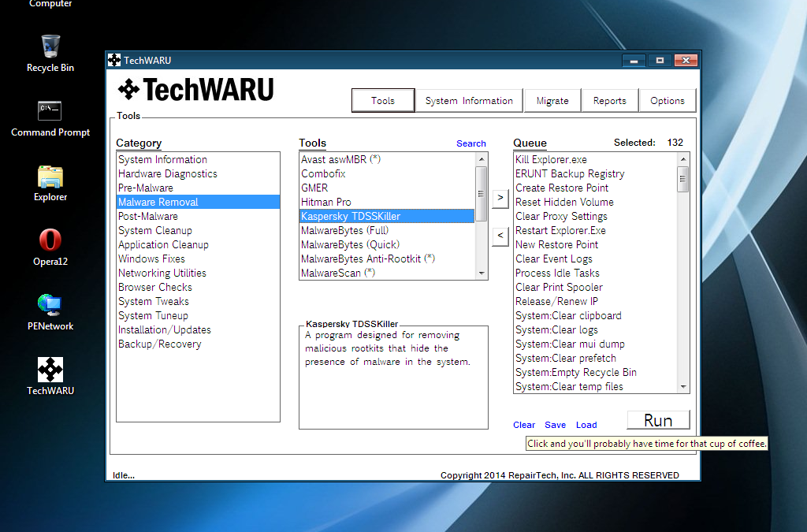Choose the Post-Malware category
This screenshot has width=807, height=532.
click(x=198, y=216)
